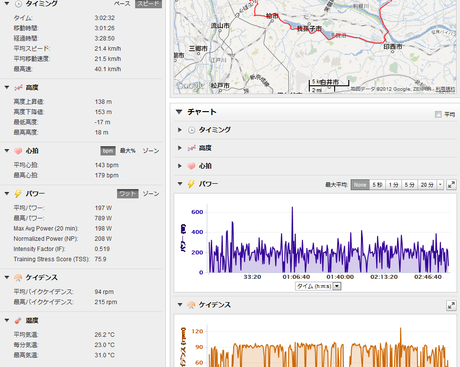Click the elevation graph icon in charts
This screenshot has width=460, height=367.
pos(191,148)
